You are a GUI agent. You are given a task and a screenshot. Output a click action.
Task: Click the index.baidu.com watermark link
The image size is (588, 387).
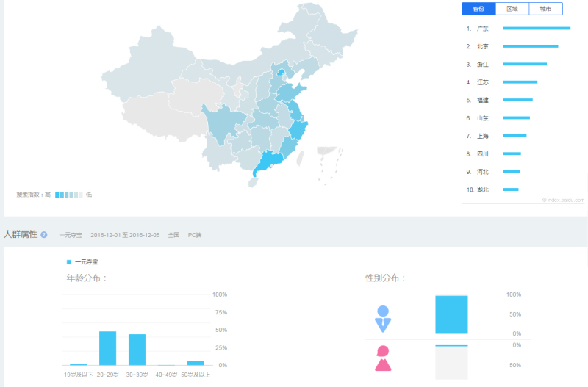(563, 200)
